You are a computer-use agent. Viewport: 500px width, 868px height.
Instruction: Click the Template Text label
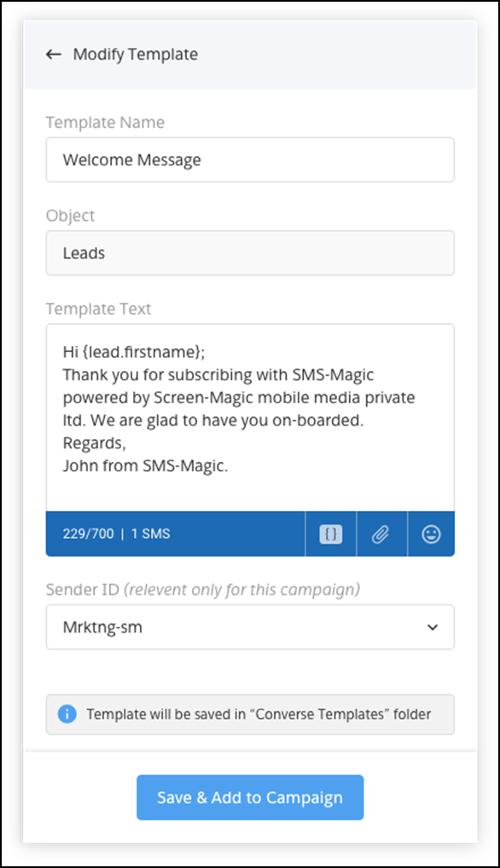[x=99, y=309]
